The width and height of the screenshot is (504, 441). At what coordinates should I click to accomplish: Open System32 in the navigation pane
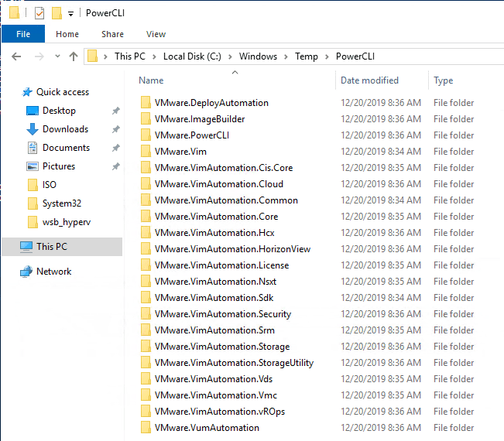click(62, 203)
